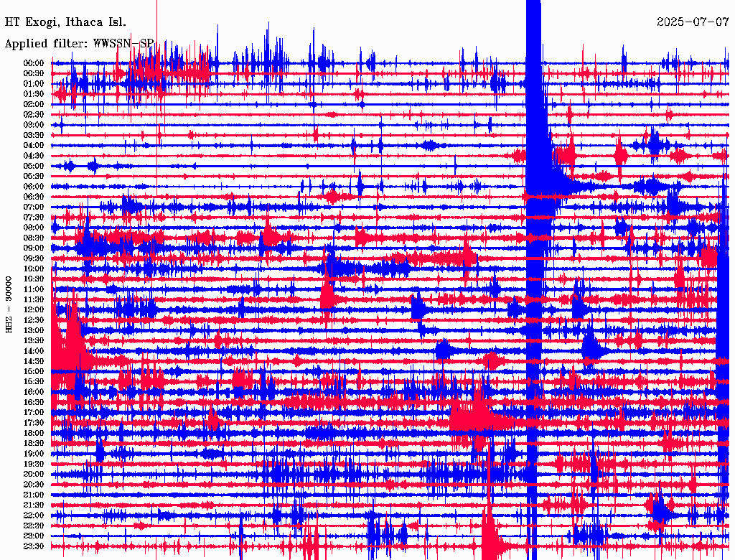Select the 00:30 time label
The width and height of the screenshot is (735, 560).
click(x=34, y=74)
